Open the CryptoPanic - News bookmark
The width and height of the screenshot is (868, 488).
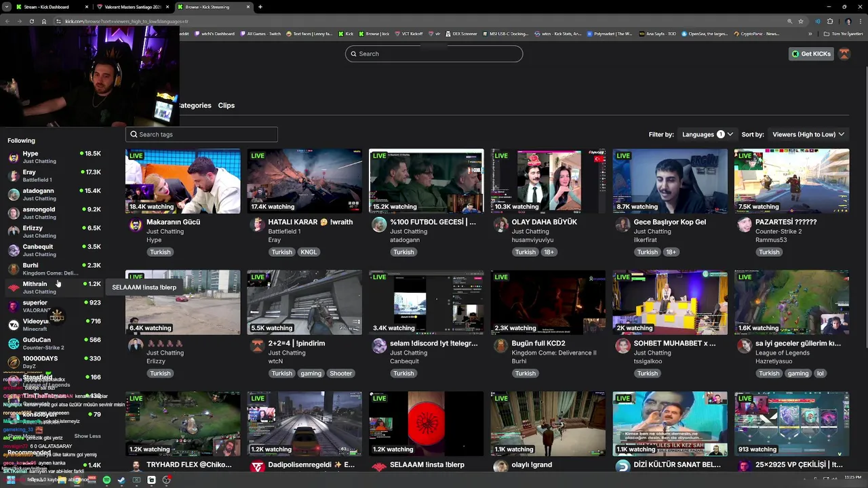(x=756, y=33)
